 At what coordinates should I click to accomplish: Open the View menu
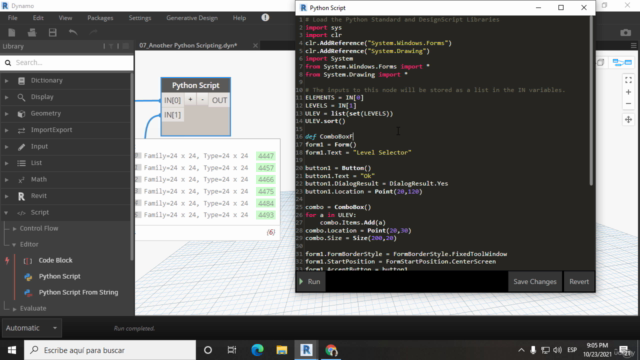click(x=65, y=18)
